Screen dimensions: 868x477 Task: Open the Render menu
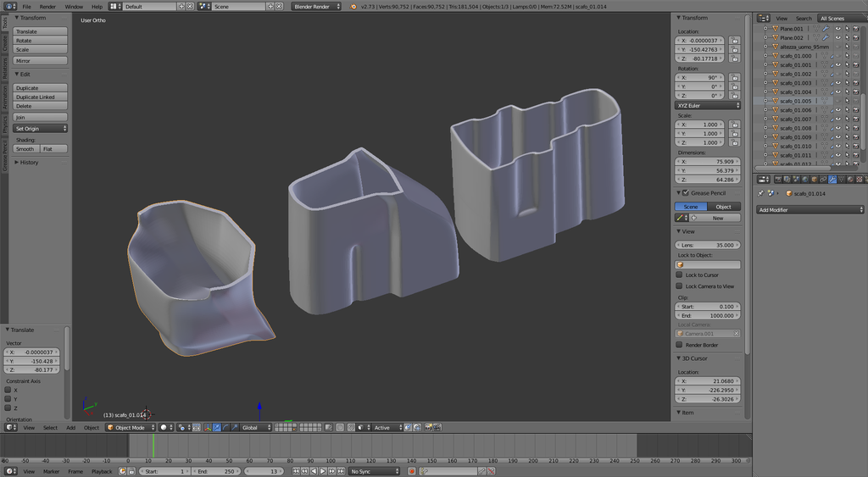tap(47, 7)
